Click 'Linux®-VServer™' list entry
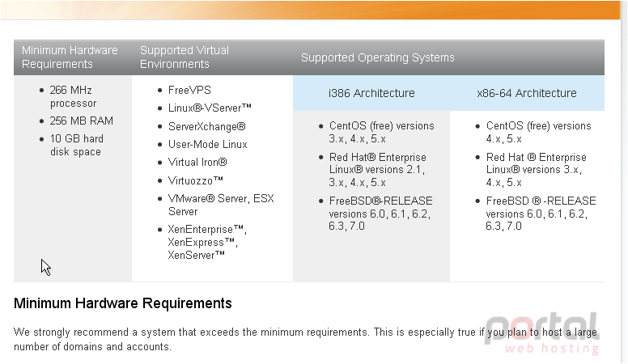The height and width of the screenshot is (364, 628). pos(210,108)
